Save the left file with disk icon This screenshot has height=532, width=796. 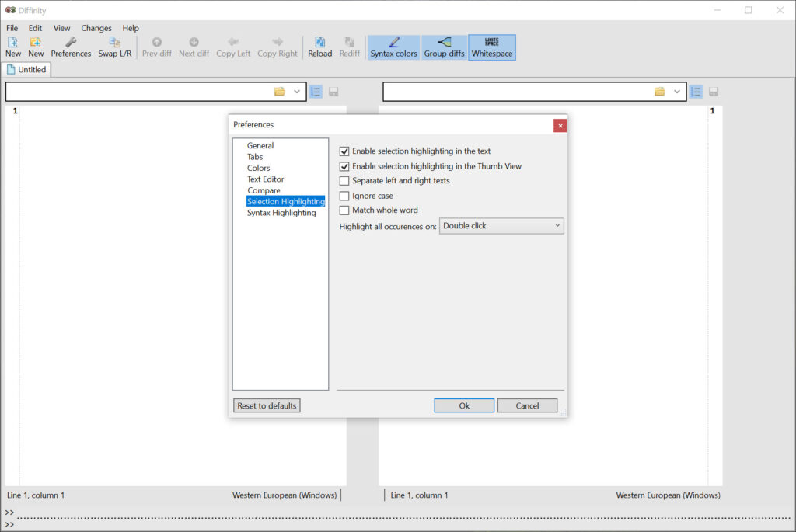[333, 92]
